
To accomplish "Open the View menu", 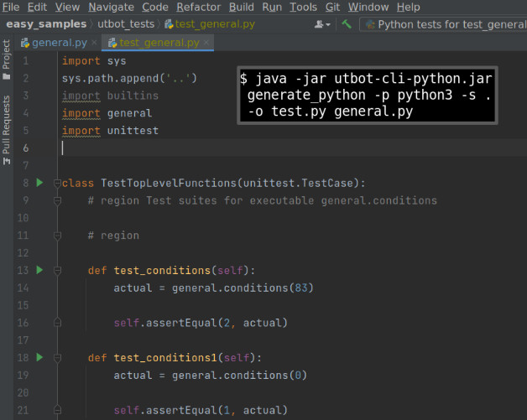I will [x=67, y=7].
